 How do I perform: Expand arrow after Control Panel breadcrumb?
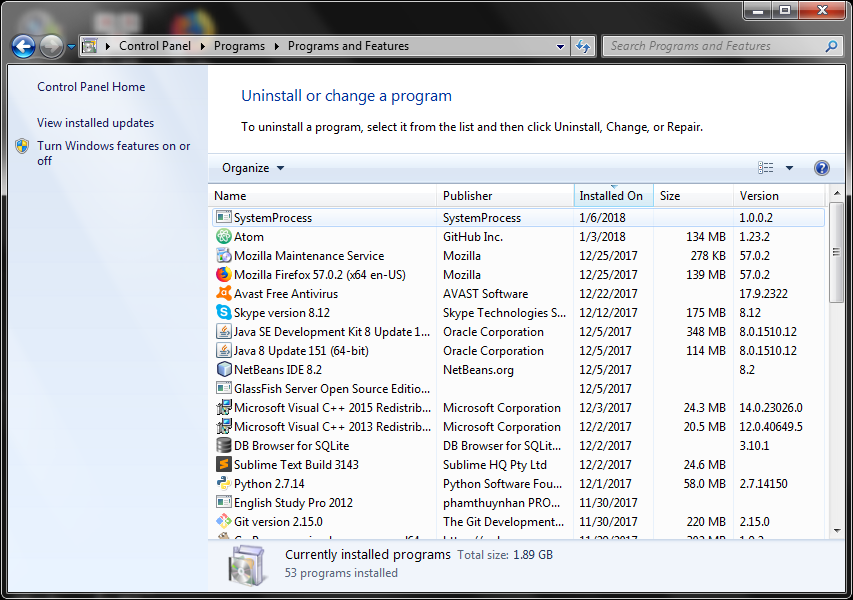202,46
